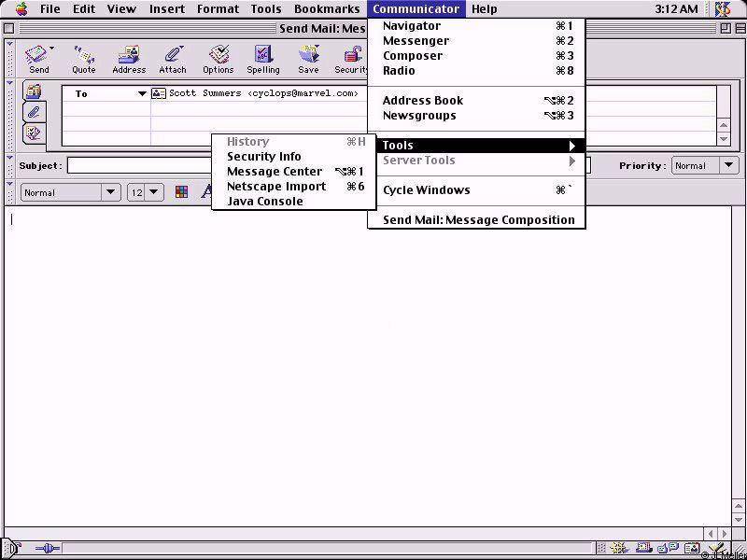The image size is (747, 560).
Task: Choose Address Book from the Communicator menu
Action: click(x=476, y=101)
